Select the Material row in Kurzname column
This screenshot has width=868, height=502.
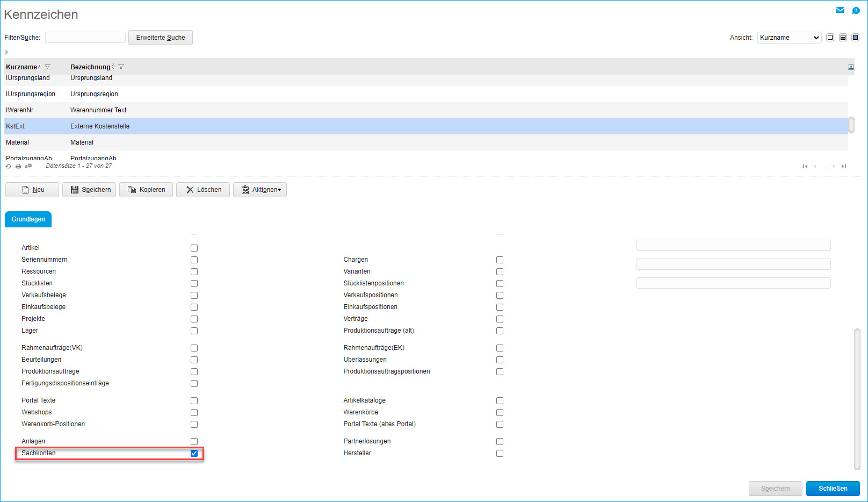(x=18, y=142)
